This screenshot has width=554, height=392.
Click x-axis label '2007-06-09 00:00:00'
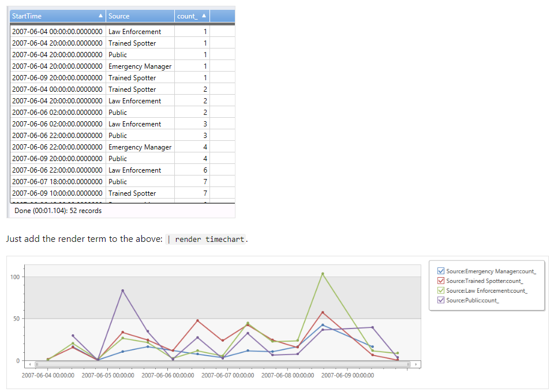[347, 375]
